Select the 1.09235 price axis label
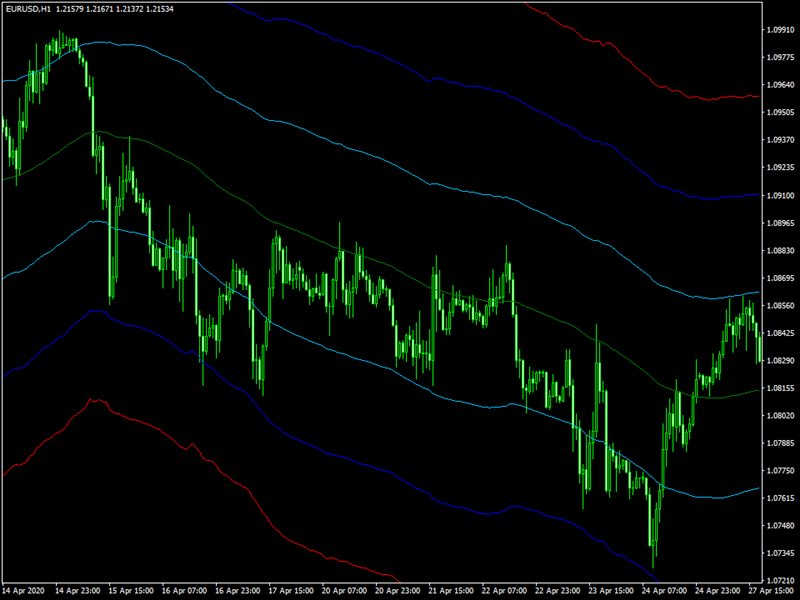This screenshot has width=800, height=600. (x=780, y=167)
